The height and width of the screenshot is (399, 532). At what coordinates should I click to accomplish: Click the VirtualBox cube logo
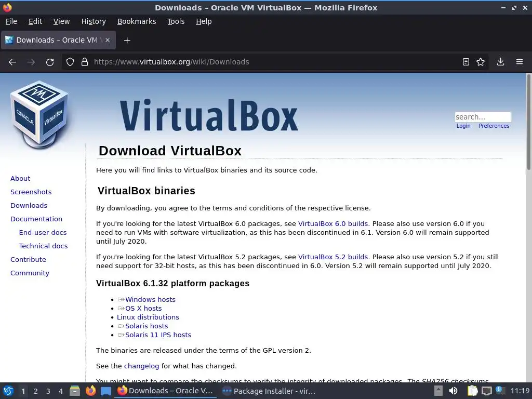click(39, 114)
